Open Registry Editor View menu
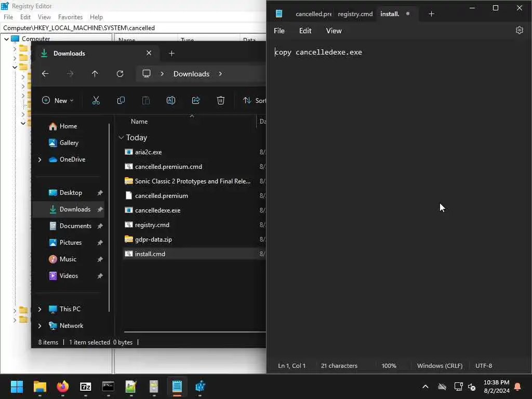This screenshot has width=532, height=399. click(44, 17)
